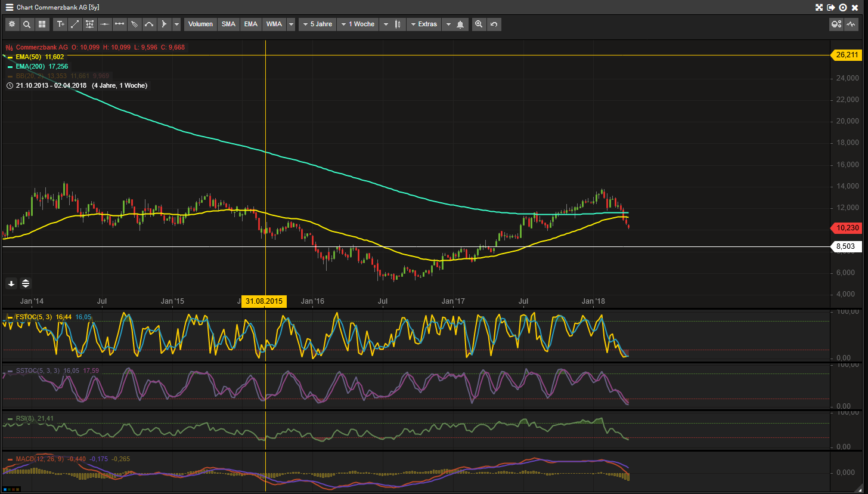This screenshot has width=868, height=494.
Task: Open the 1 Woche interval dropdown
Action: click(x=358, y=24)
